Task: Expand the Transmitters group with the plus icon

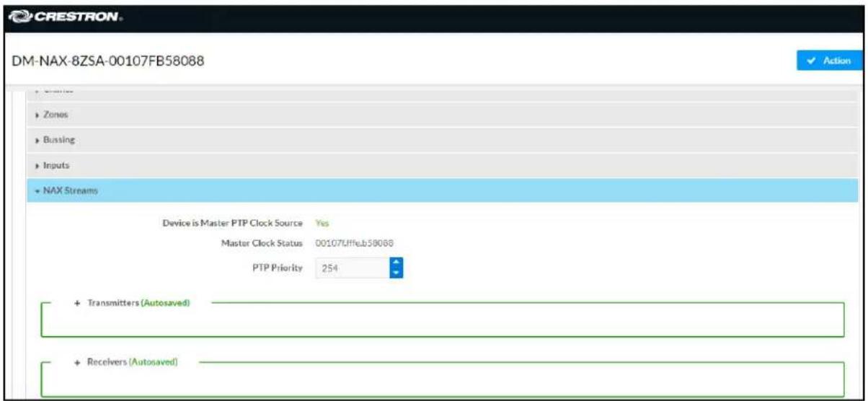Action: [x=77, y=303]
